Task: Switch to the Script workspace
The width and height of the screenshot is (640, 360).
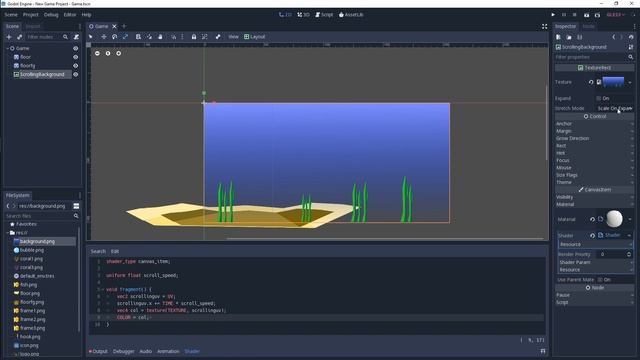Action: coord(324,15)
